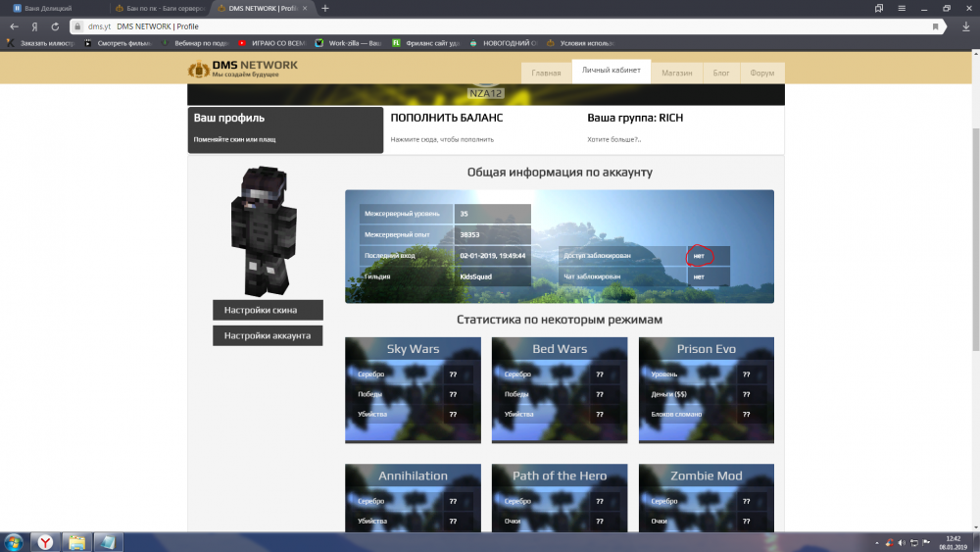Open the ИГРАЮ СО ВСЕМ bookmark
This screenshot has height=552, width=980.
pos(271,43)
